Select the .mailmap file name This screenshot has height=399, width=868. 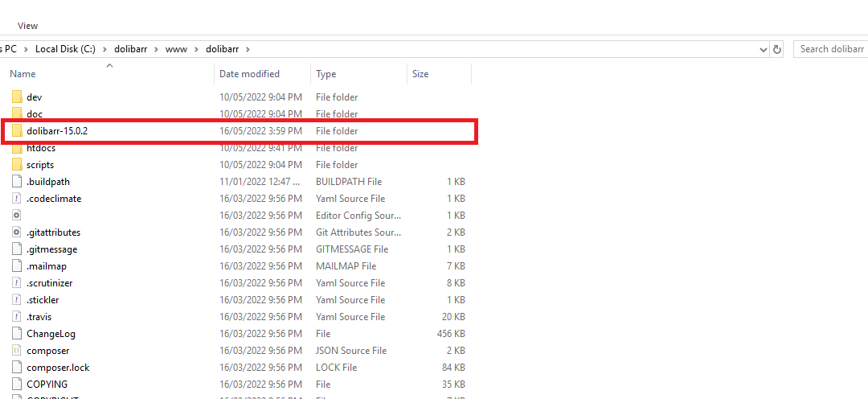pos(47,266)
